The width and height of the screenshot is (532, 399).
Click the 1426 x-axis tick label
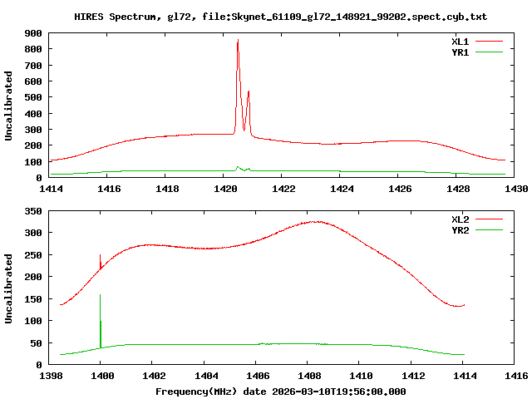(x=400, y=189)
